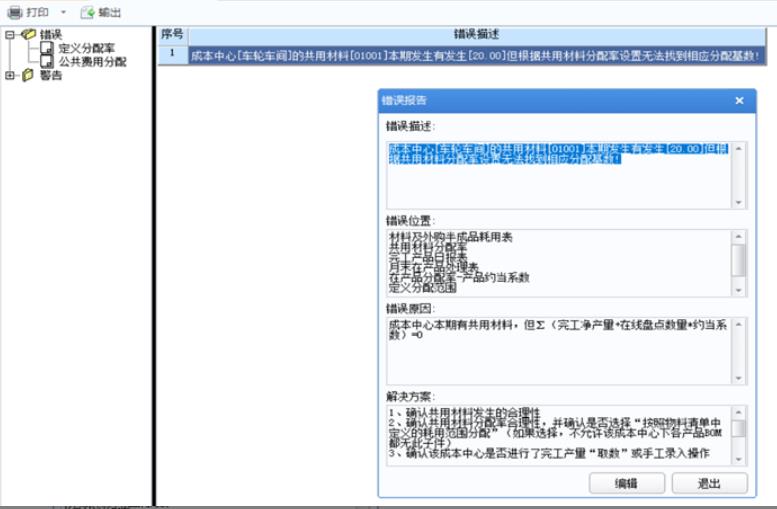
Task: Click the 序号 column header
Action: 172,34
